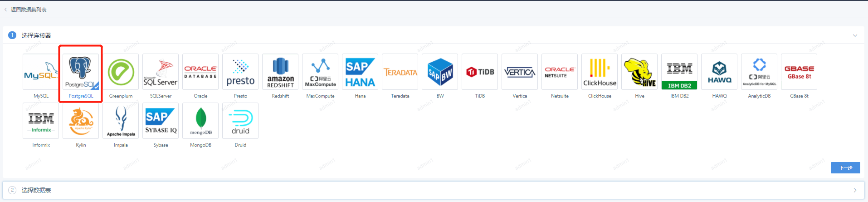This screenshot has height=202, width=868.
Task: Pick the SAP BW connector
Action: pos(440,72)
